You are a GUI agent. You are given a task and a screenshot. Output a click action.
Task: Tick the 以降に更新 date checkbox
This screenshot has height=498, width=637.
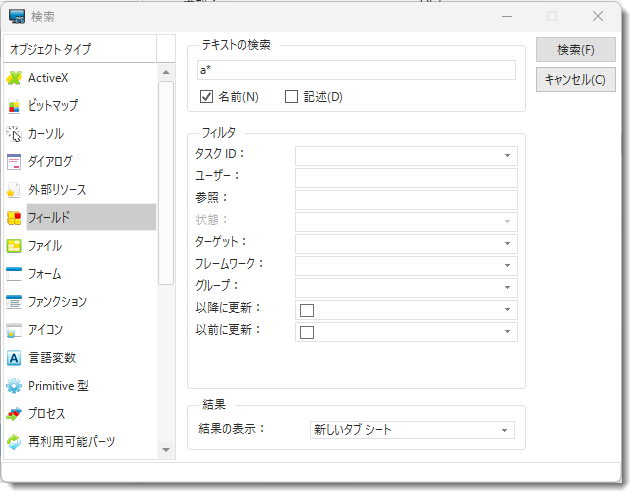tap(307, 310)
